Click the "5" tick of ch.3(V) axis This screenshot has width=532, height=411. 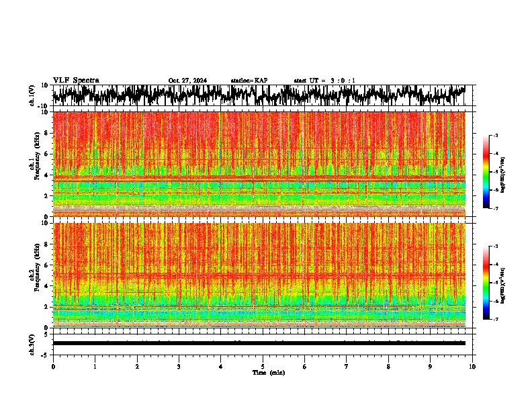tap(46, 334)
